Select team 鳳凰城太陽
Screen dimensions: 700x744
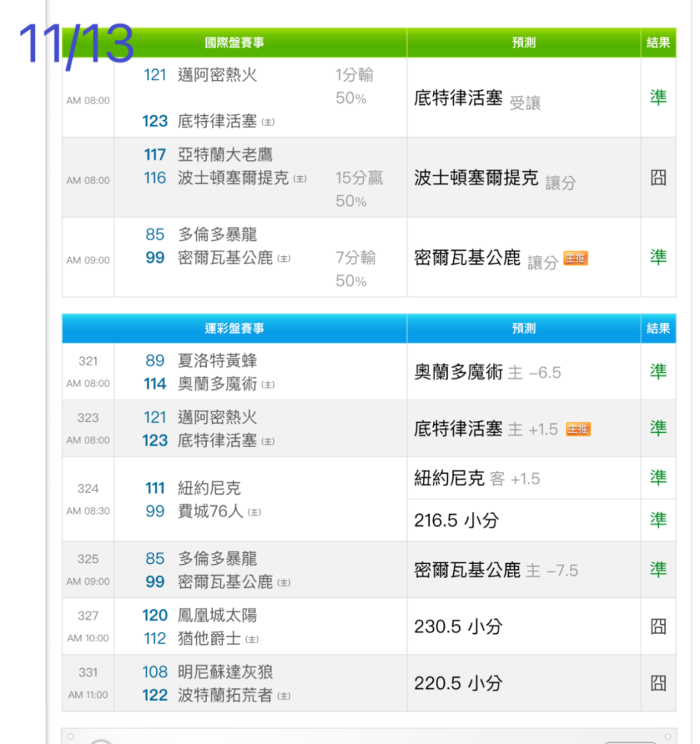[x=217, y=615]
